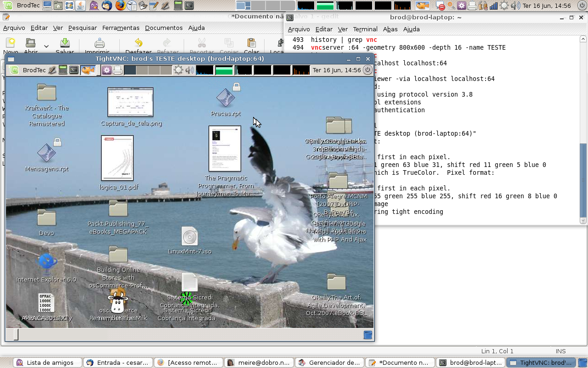Image resolution: width=588 pixels, height=368 pixels.
Task: Click the terminal's vertical scrollbar thumb
Action: (x=583, y=180)
